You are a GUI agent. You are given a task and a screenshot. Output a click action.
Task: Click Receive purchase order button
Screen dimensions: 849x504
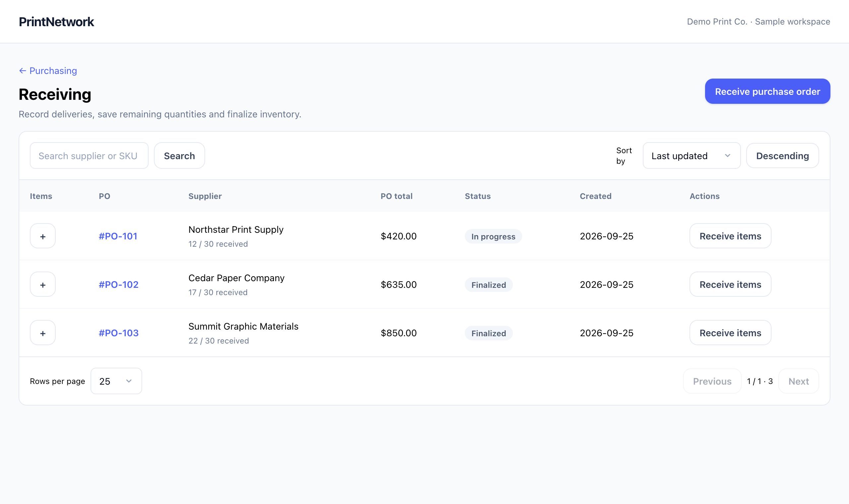click(x=767, y=92)
